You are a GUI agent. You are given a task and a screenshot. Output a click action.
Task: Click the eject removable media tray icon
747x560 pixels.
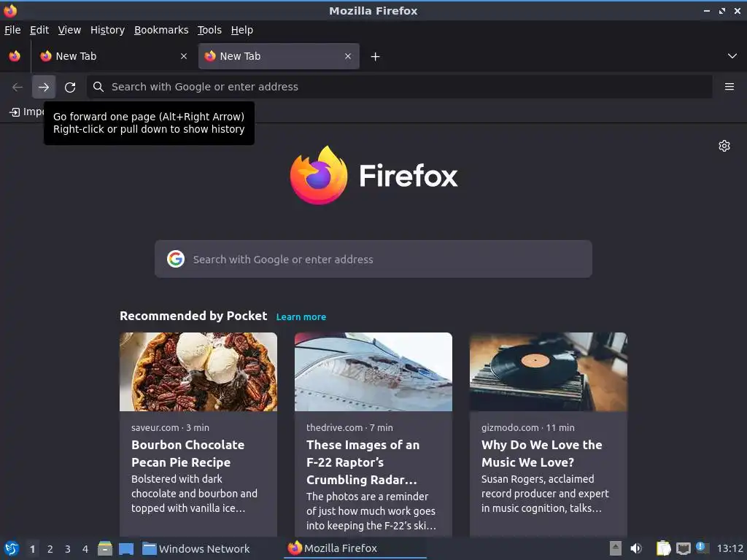click(x=616, y=548)
